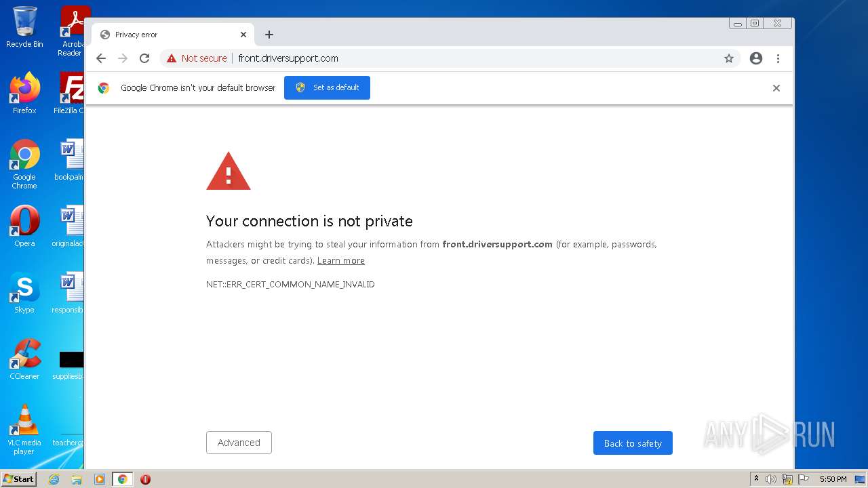Select the originalact Word document icon
The image size is (868, 488).
point(68,226)
